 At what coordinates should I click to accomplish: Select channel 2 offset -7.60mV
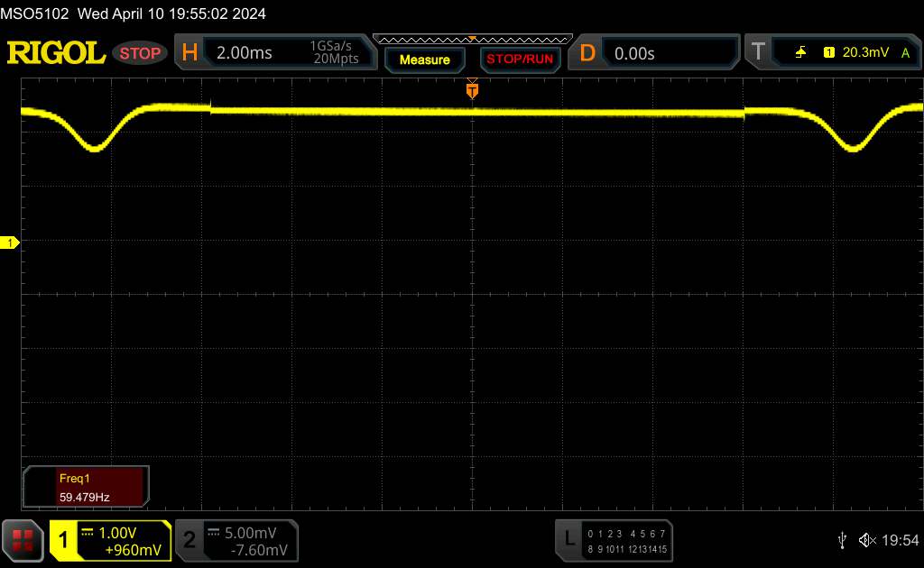coord(259,550)
